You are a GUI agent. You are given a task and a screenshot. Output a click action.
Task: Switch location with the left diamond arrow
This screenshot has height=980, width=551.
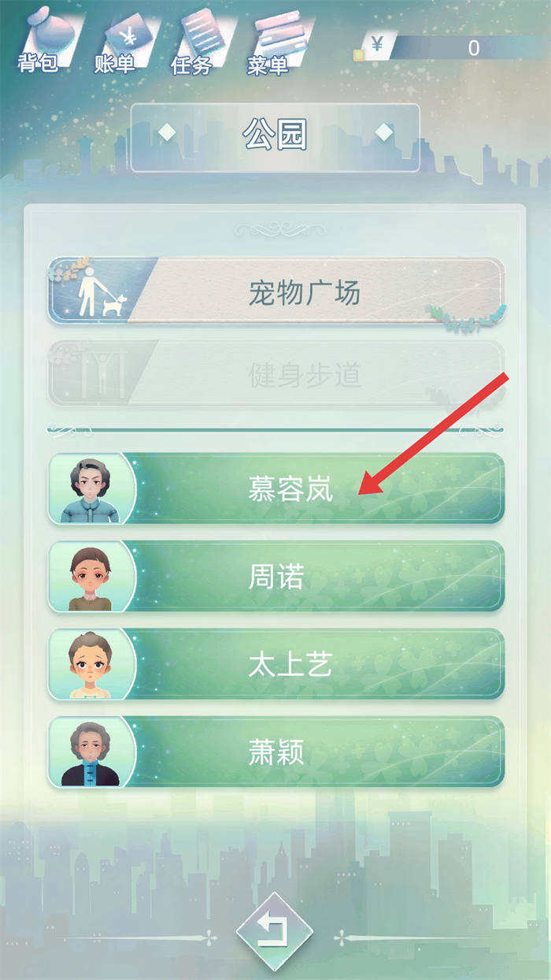[167, 132]
